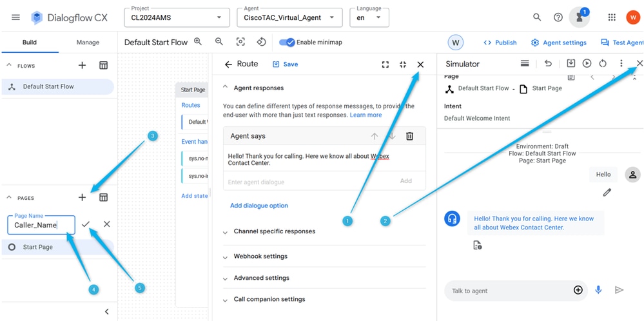Go back from Route panel
The height and width of the screenshot is (321, 644).
(228, 64)
